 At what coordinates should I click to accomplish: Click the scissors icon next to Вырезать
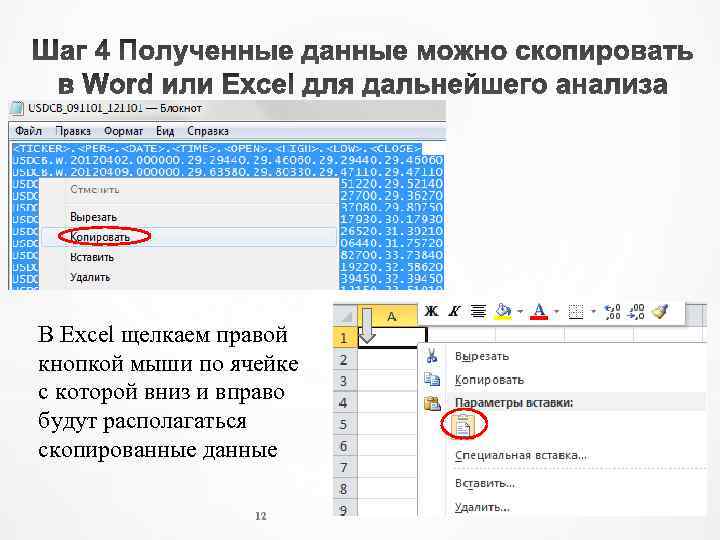432,356
